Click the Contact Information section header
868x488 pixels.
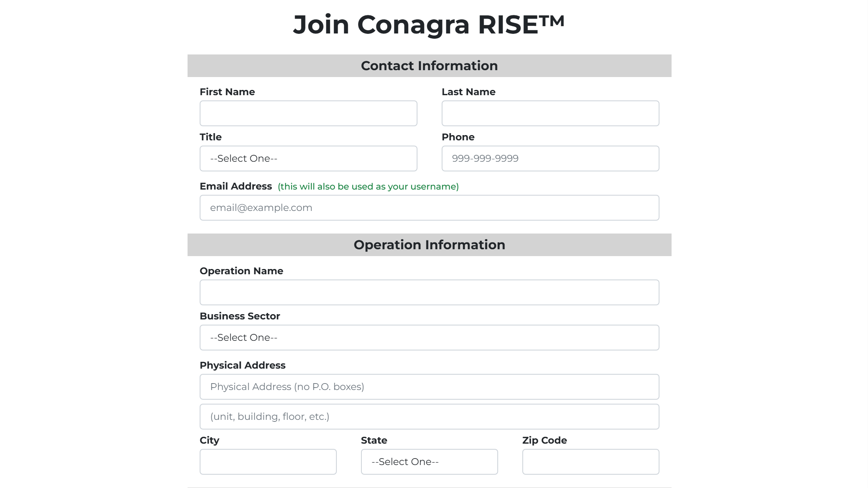429,65
